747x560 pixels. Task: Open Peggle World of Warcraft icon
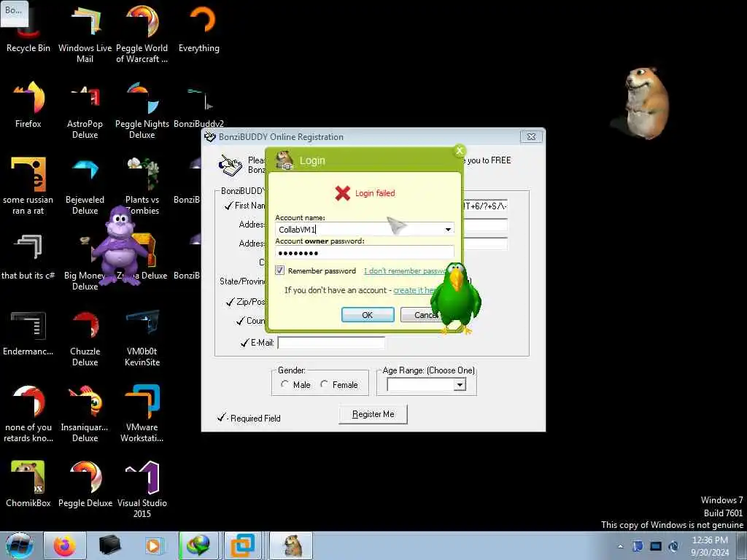(142, 34)
